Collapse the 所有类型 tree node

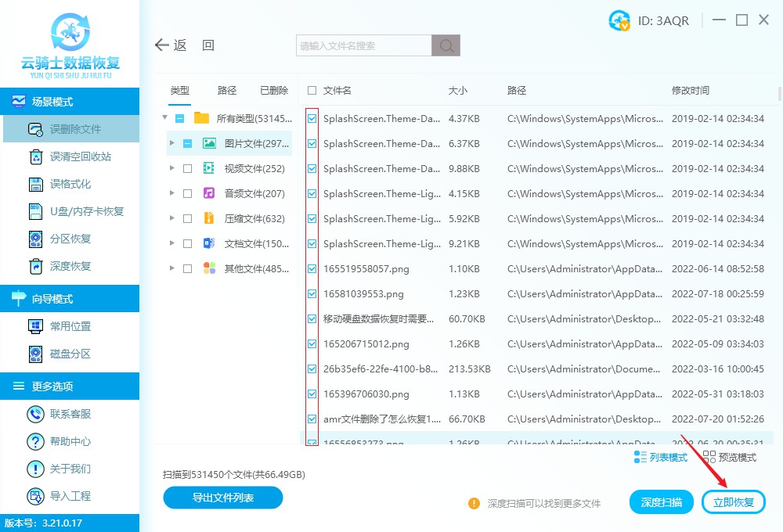tap(164, 118)
